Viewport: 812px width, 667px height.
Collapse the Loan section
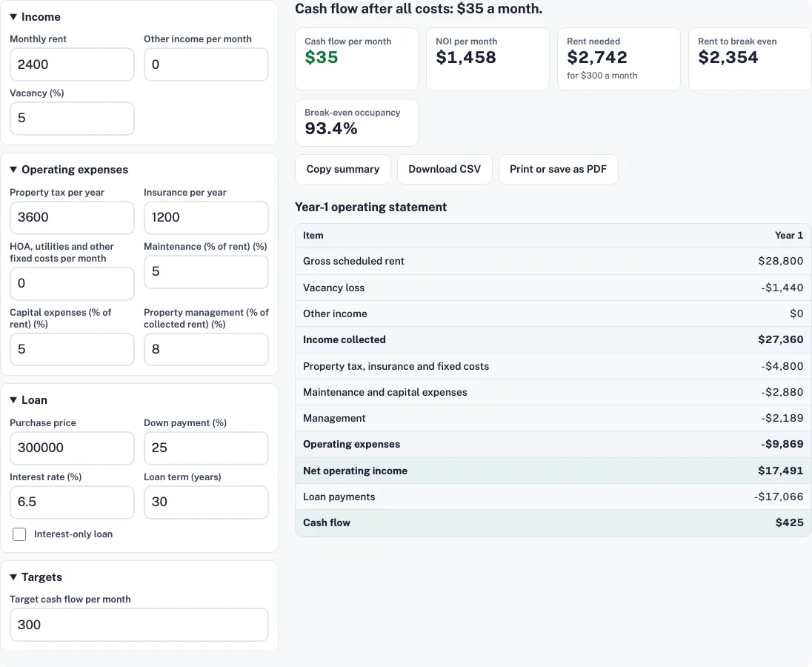28,400
